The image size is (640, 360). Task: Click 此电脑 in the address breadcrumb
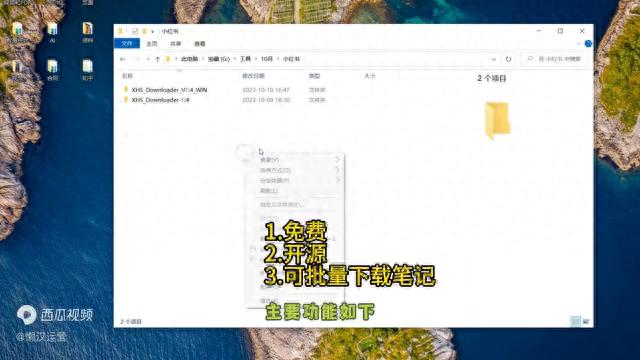coord(189,59)
